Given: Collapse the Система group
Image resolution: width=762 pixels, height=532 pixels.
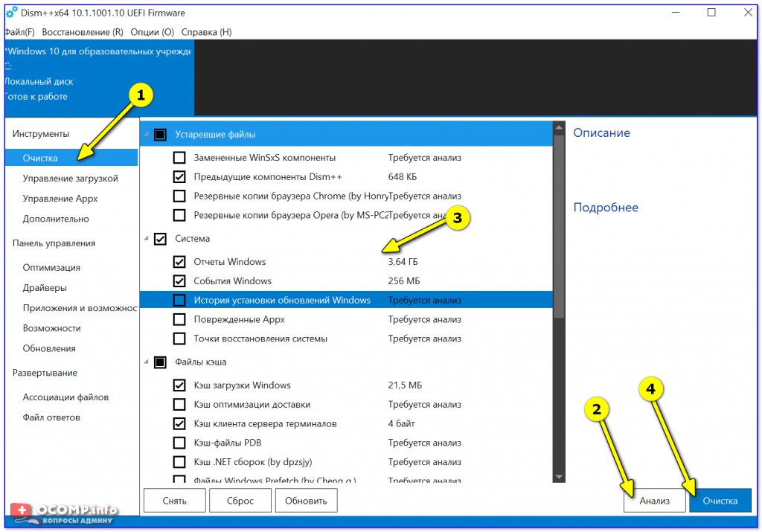Looking at the screenshot, I should [147, 239].
